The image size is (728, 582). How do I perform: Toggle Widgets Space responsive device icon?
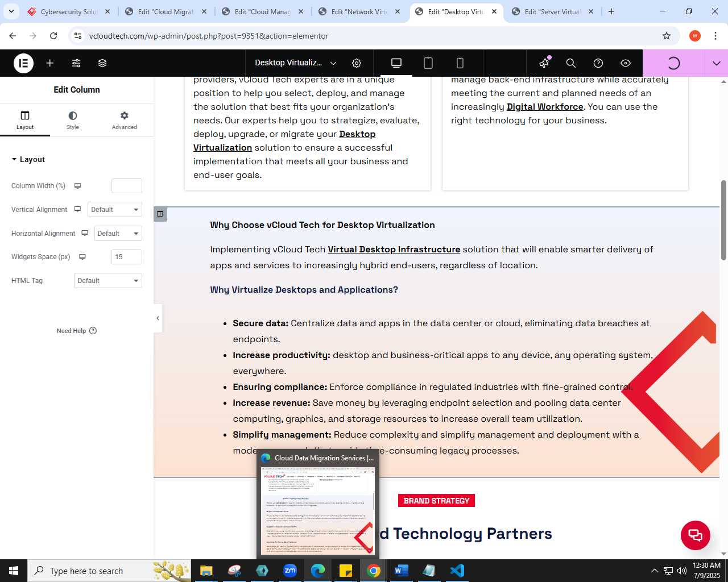click(x=82, y=257)
